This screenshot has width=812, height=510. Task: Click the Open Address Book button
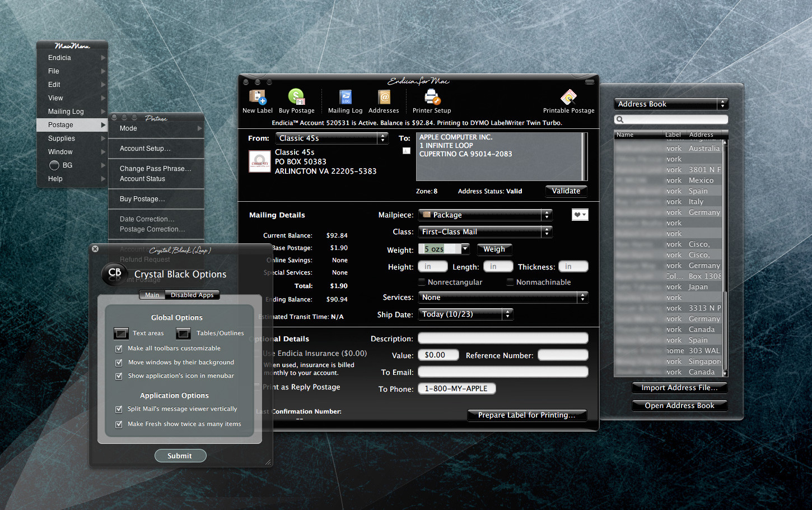[x=679, y=405]
